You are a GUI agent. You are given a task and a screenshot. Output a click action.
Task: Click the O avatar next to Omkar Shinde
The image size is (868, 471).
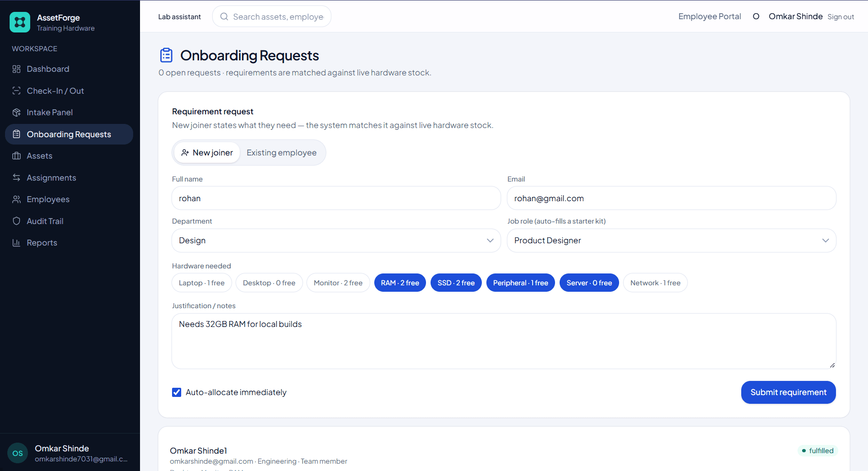pos(756,16)
